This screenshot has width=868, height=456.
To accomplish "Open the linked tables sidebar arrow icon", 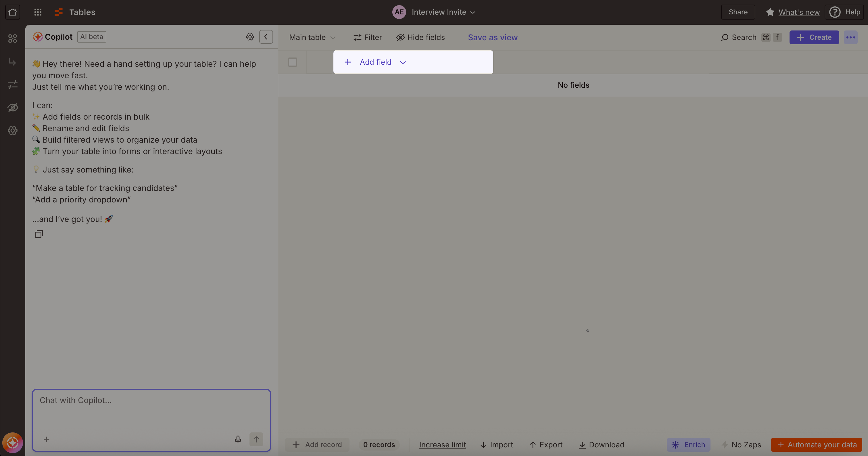I will tap(12, 62).
